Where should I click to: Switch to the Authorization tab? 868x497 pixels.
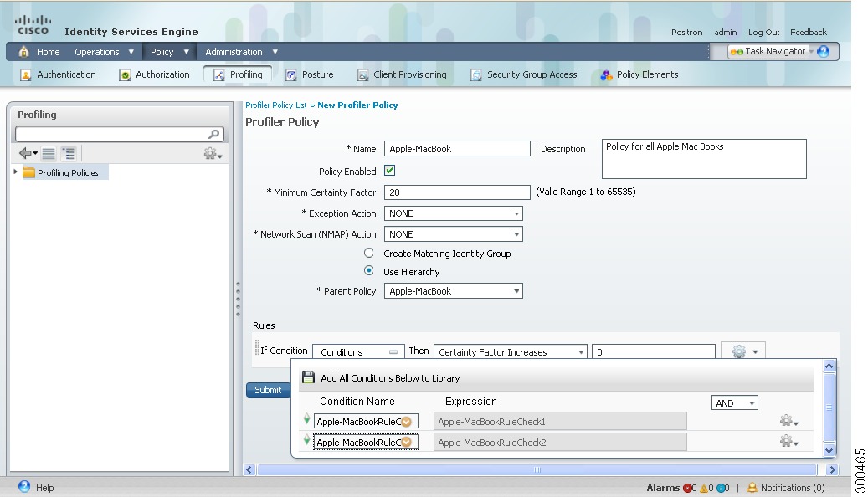(155, 74)
